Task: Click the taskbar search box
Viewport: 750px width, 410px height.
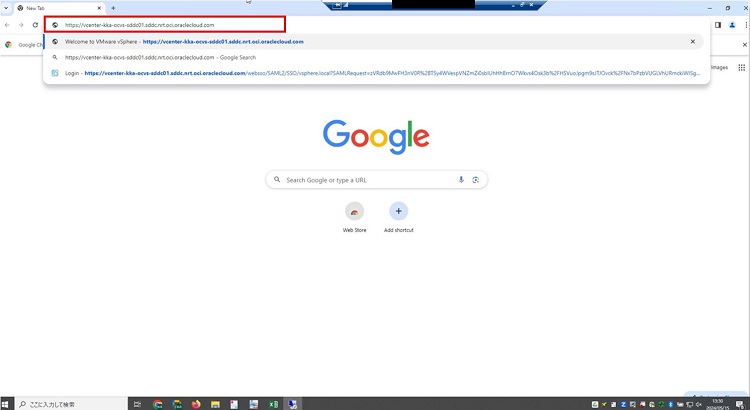Action: click(72, 404)
